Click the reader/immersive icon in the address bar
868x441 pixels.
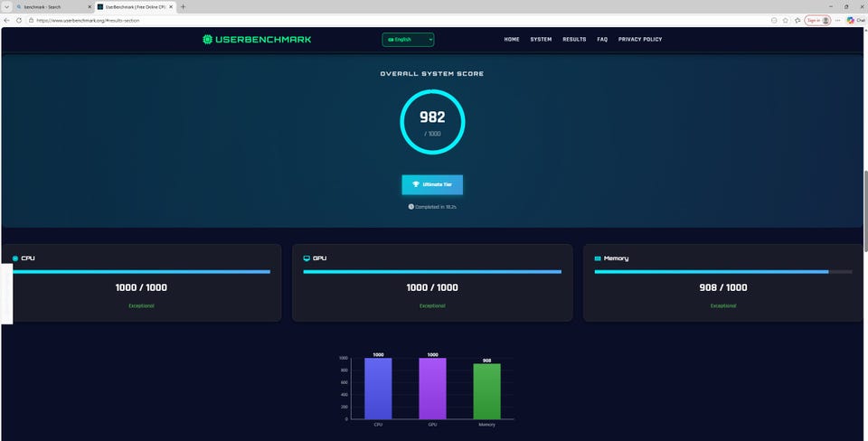pos(774,20)
